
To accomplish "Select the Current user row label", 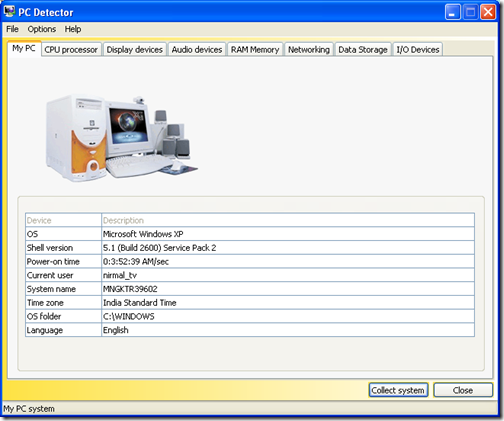I will click(x=63, y=275).
